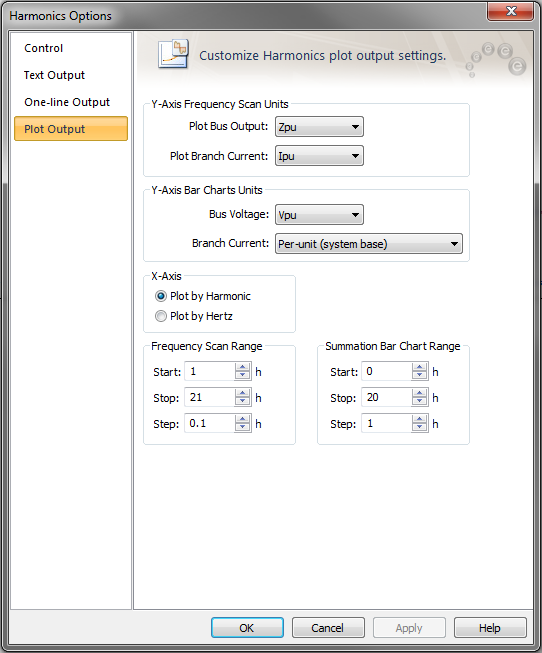This screenshot has width=542, height=653.
Task: Click the plot output header icon
Action: (173, 54)
